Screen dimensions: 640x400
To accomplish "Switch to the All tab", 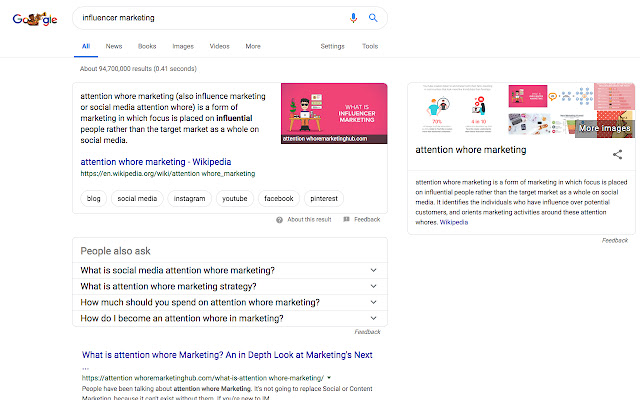I will [x=86, y=46].
